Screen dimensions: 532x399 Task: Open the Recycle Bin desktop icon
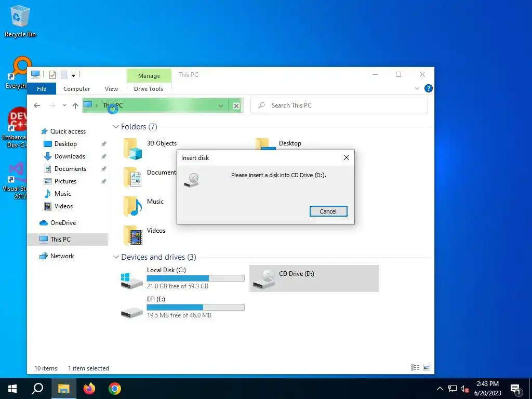[20, 21]
